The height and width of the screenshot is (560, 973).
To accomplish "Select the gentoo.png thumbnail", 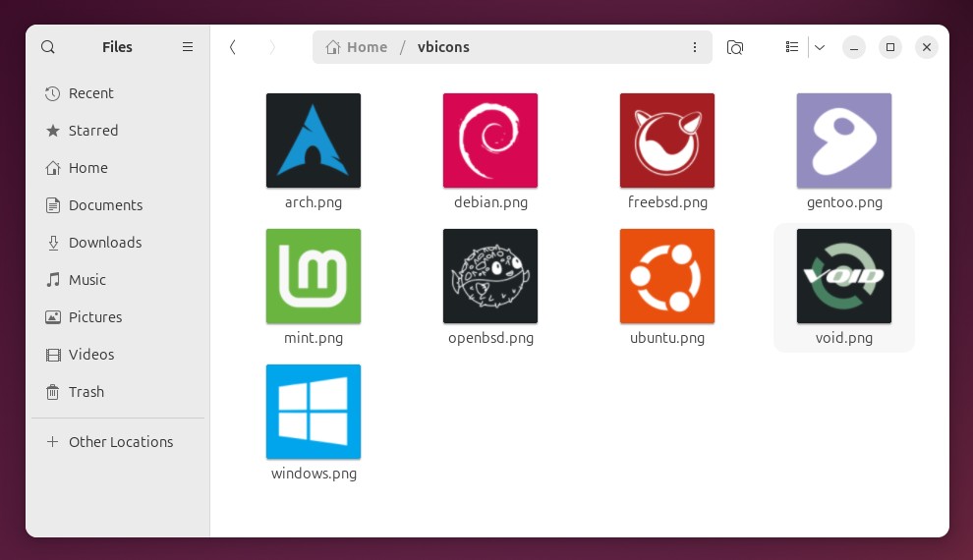I will (844, 140).
